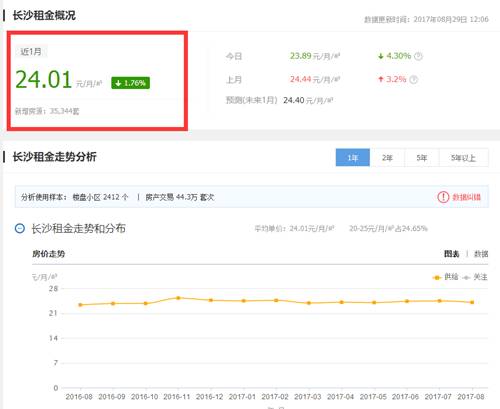Switch chart view to 数据
Viewport: 500px width, 409px height.
(x=481, y=254)
